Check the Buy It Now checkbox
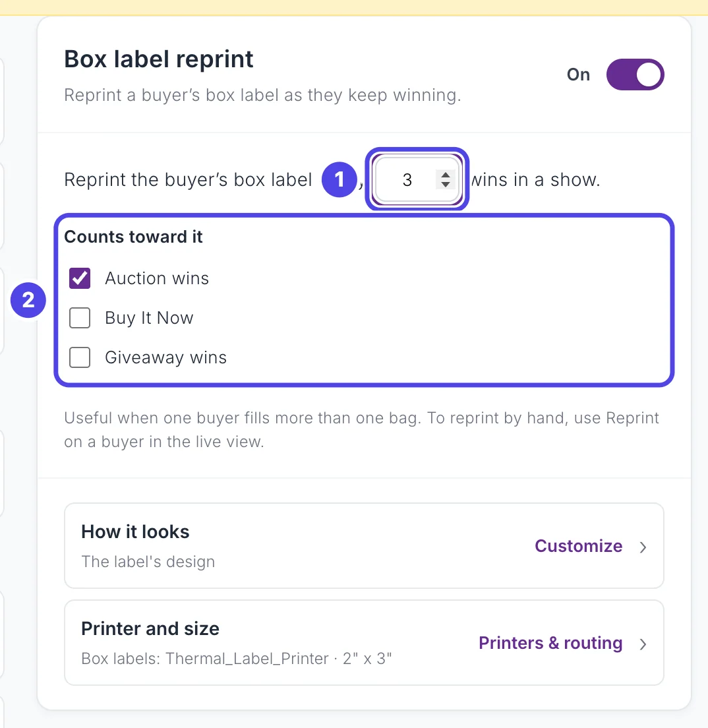The height and width of the screenshot is (728, 708). pos(80,318)
